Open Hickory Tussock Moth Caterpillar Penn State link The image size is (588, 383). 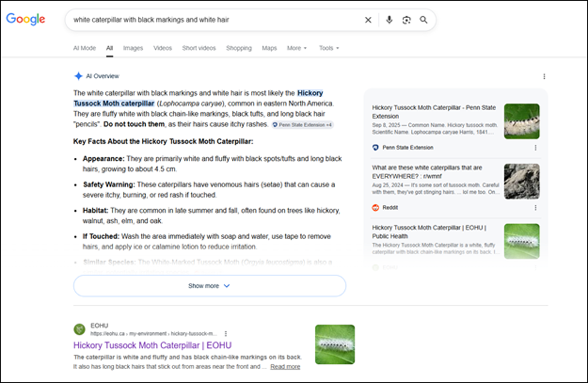pos(434,112)
